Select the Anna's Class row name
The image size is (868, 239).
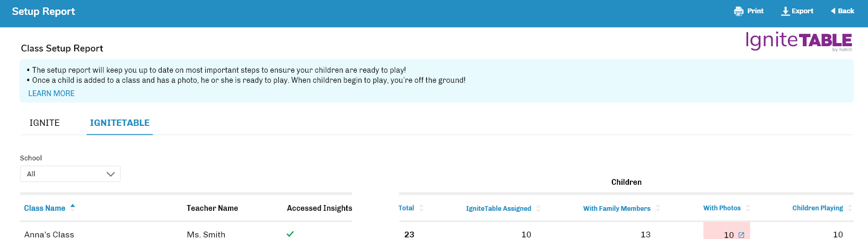pos(49,234)
